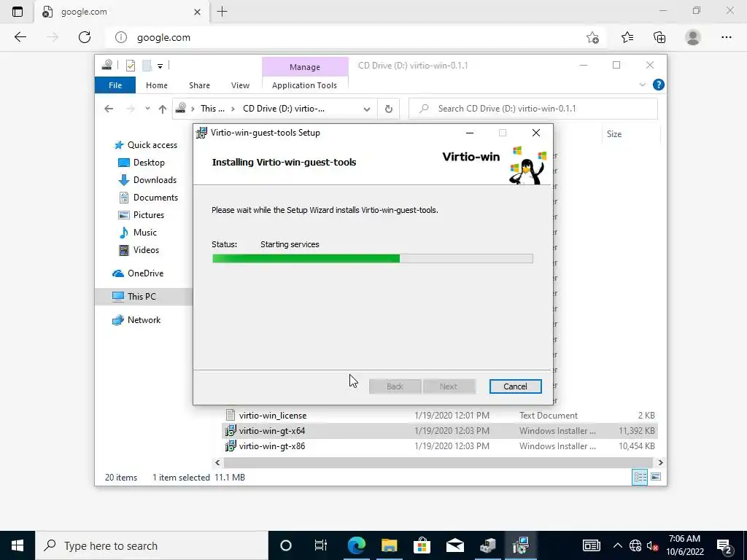Select the Manage contextual tab
This screenshot has height=560, width=747.
click(x=305, y=67)
